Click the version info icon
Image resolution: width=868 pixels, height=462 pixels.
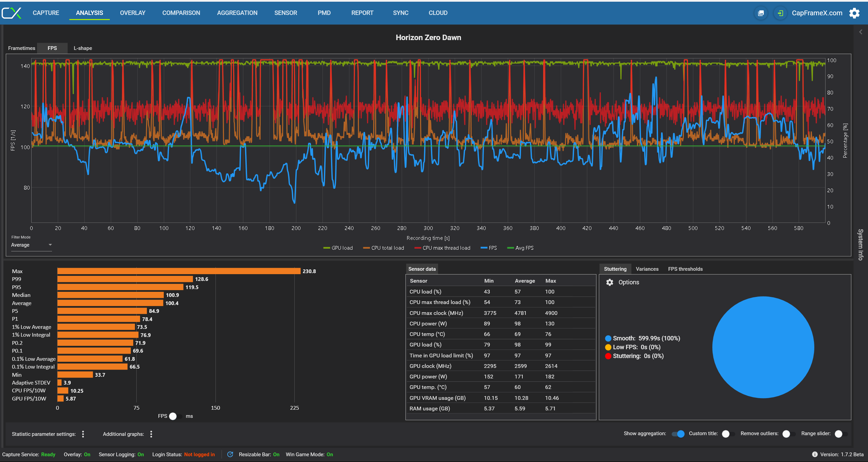click(815, 454)
